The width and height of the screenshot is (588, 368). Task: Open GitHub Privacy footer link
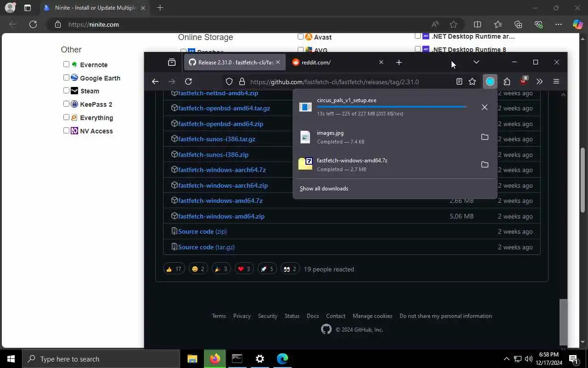click(x=242, y=316)
